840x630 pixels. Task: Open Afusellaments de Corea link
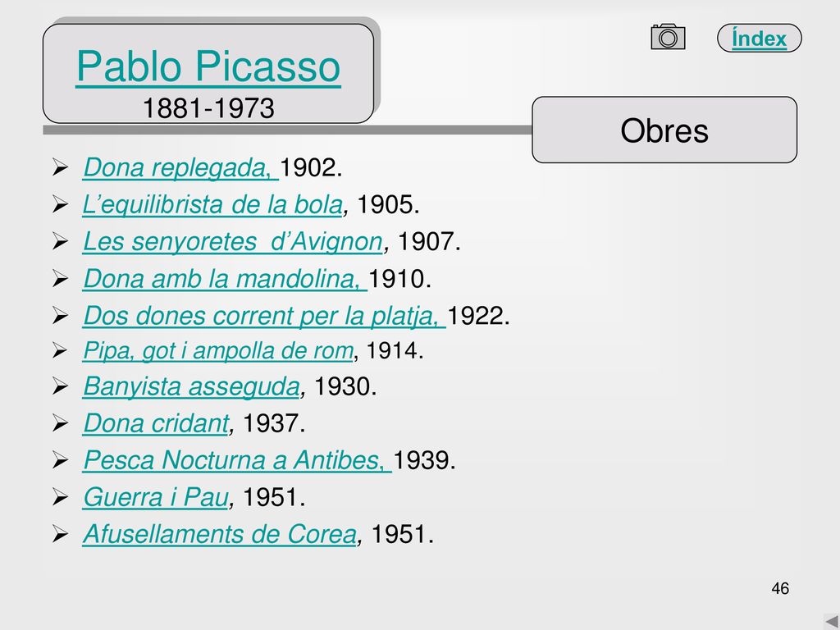pos(220,534)
